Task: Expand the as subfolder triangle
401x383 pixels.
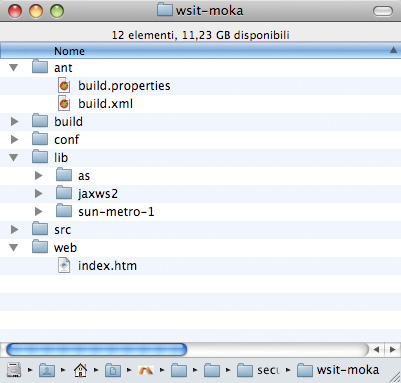Action: tap(39, 176)
